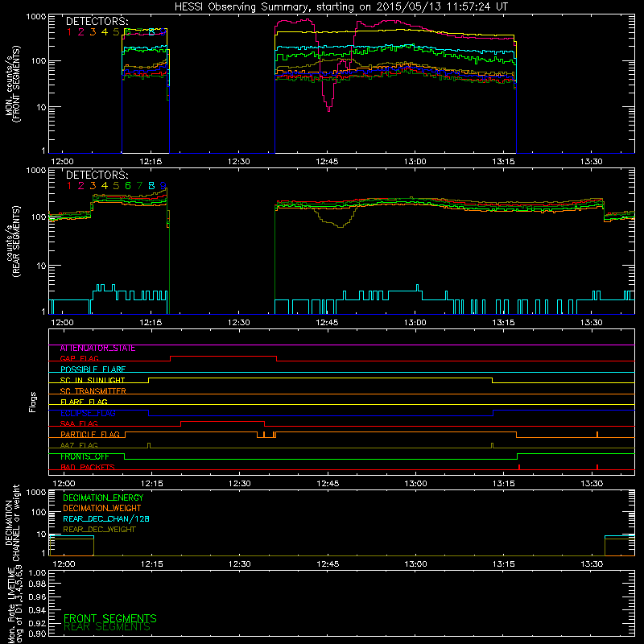Click the 'ECLIPSE_FLAG' label
The width and height of the screenshot is (644, 644).
pyautogui.click(x=88, y=413)
